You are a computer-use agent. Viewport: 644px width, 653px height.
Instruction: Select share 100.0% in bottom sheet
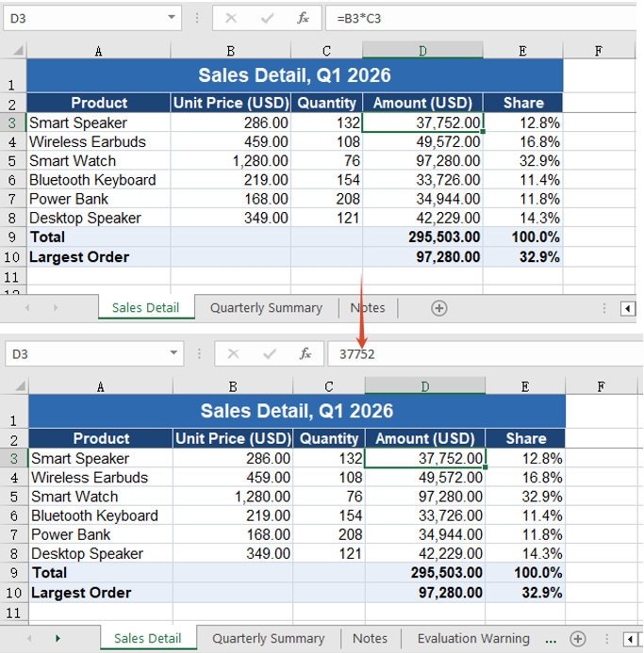coord(525,573)
